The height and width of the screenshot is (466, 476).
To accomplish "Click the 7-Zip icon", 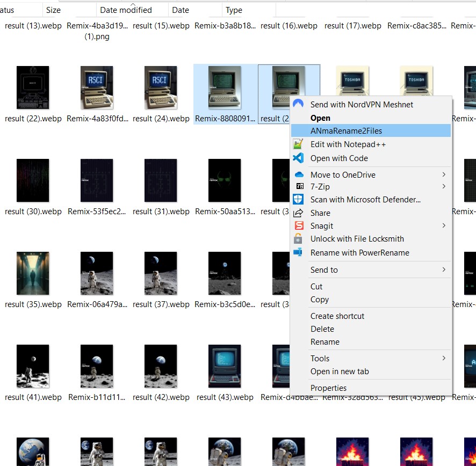I will (x=300, y=186).
